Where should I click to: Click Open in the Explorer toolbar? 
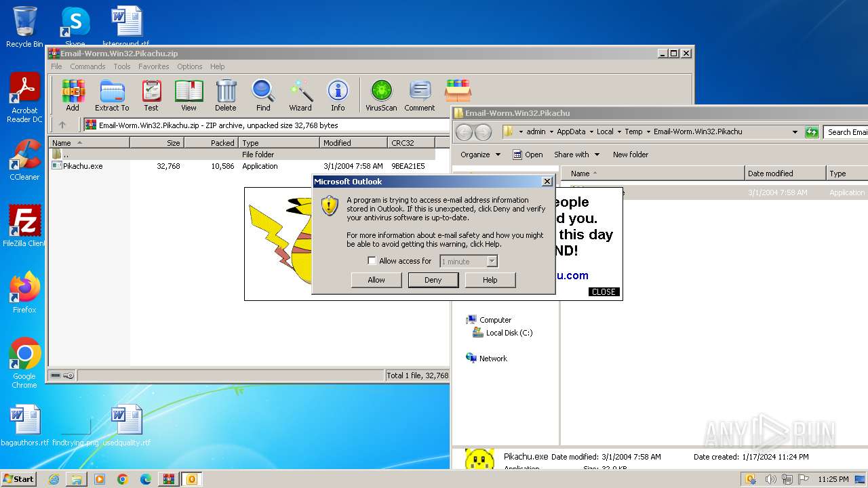coord(528,155)
